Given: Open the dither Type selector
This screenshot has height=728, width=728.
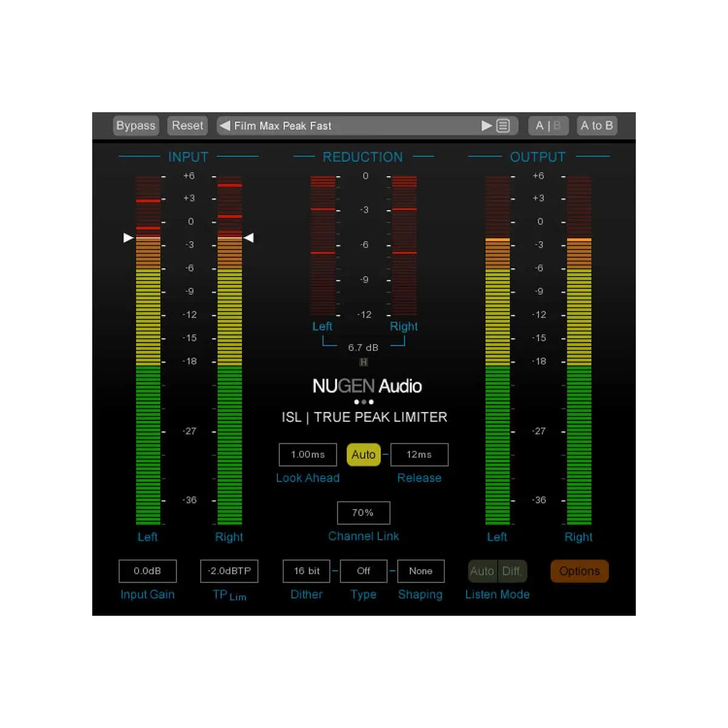Looking at the screenshot, I should 363,571.
